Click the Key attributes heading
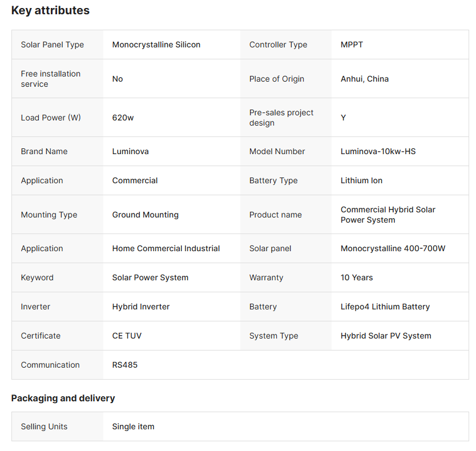 pyautogui.click(x=50, y=10)
